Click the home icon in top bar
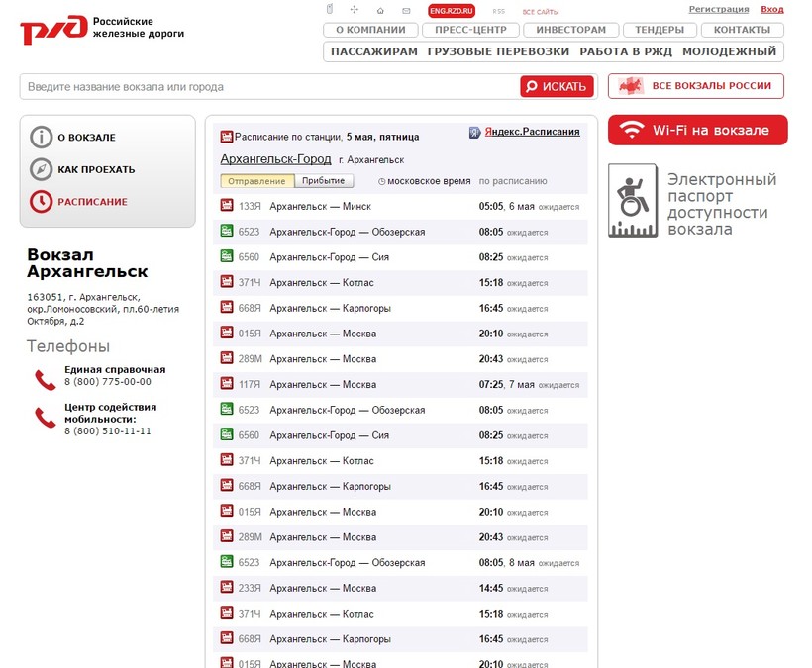 point(380,10)
